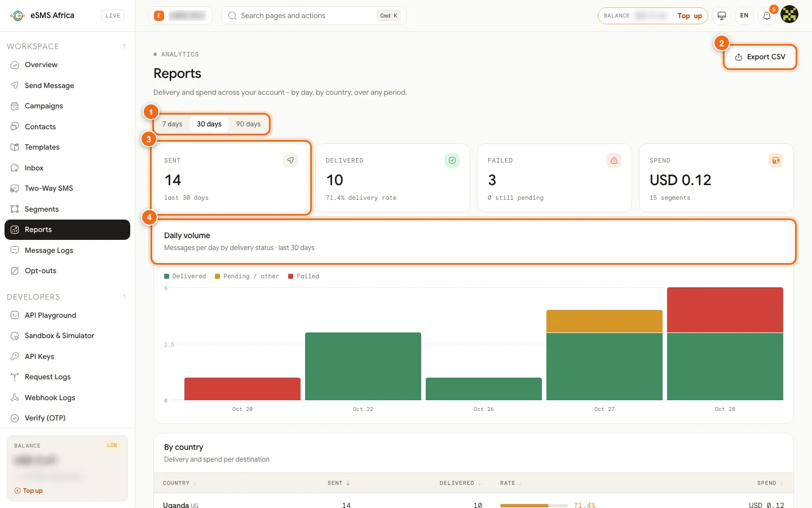This screenshot has height=508, width=812.
Task: Click the eSMS Africa logo
Action: tap(42, 16)
